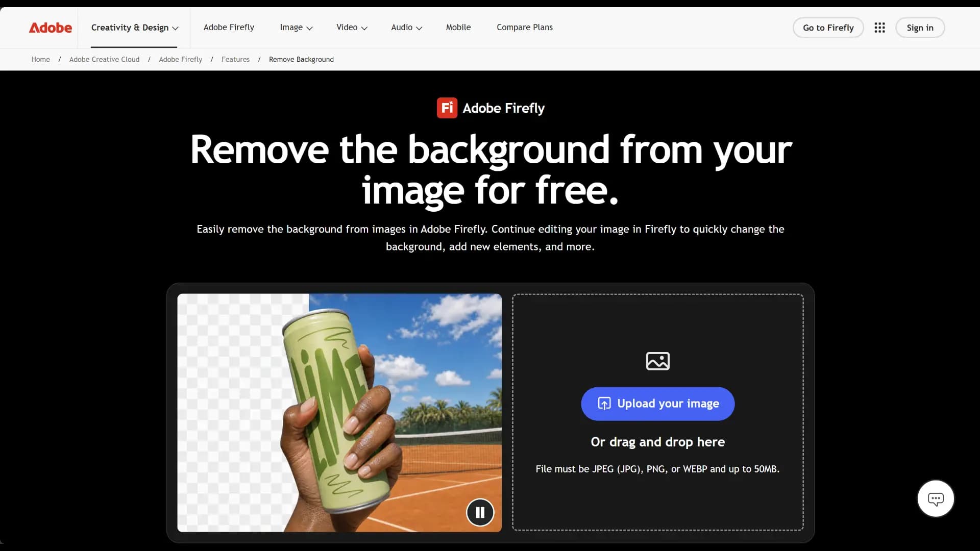The height and width of the screenshot is (551, 980).
Task: Click the lime can demo image
Action: click(x=339, y=413)
